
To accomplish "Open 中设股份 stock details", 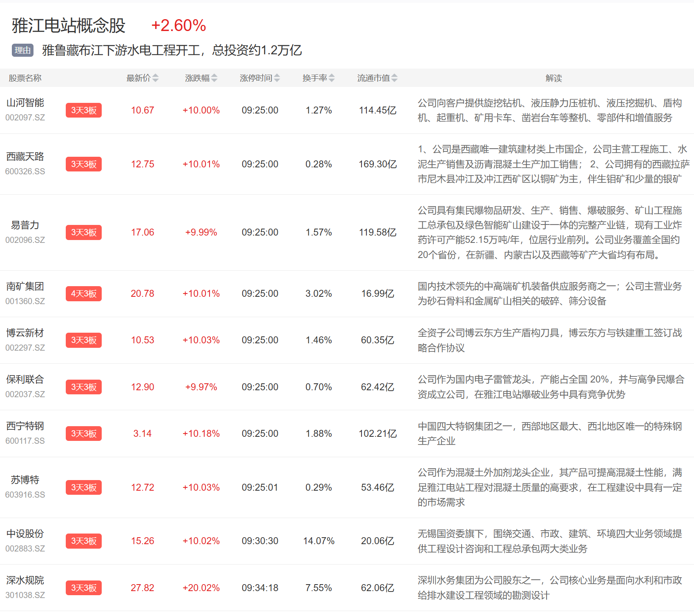I will pos(25,534).
